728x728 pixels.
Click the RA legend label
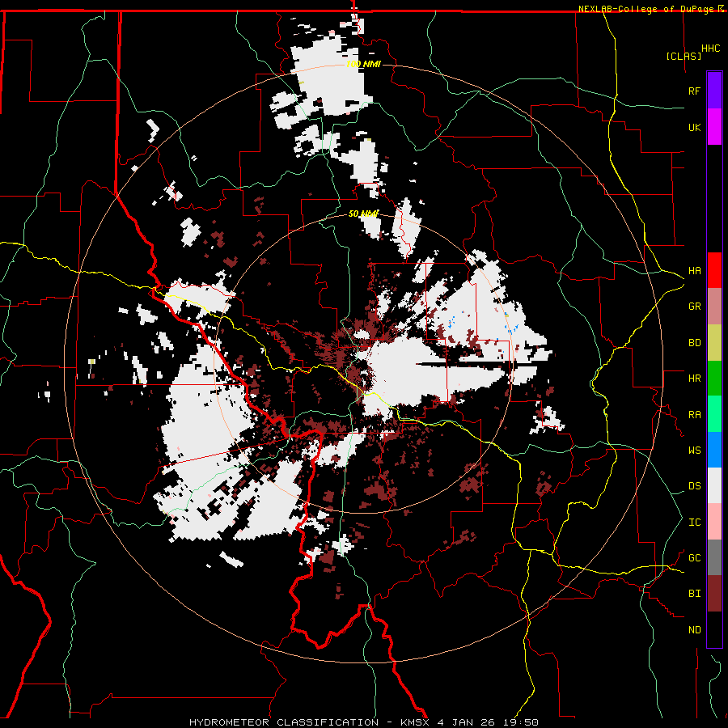(x=694, y=415)
